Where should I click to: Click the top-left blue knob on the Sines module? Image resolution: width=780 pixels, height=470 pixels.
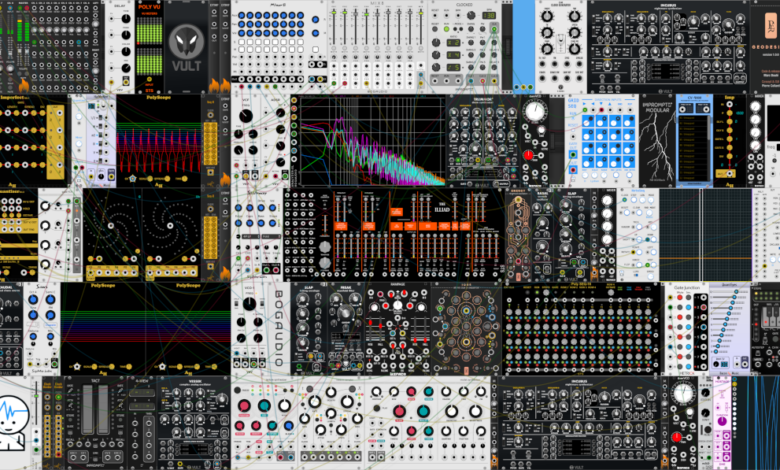(x=33, y=300)
